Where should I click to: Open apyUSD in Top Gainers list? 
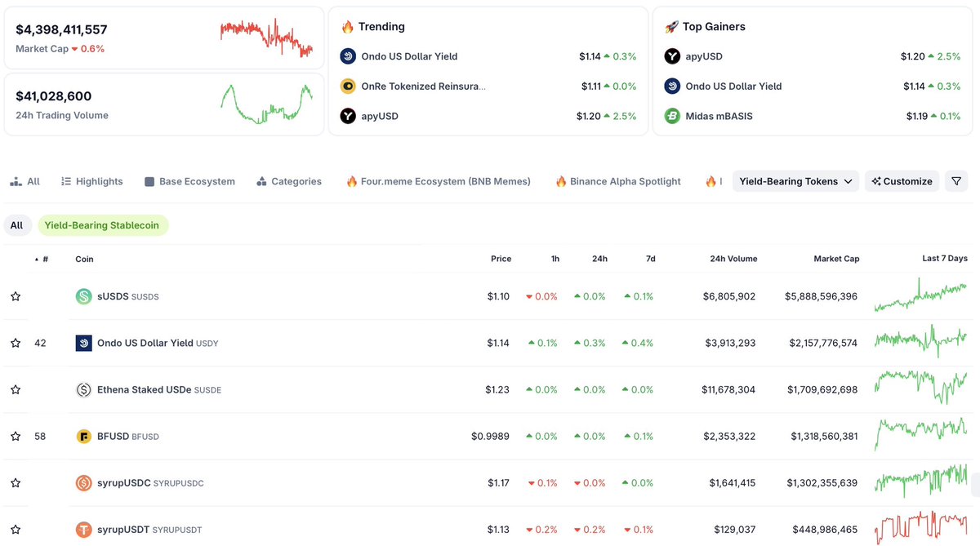coord(704,56)
